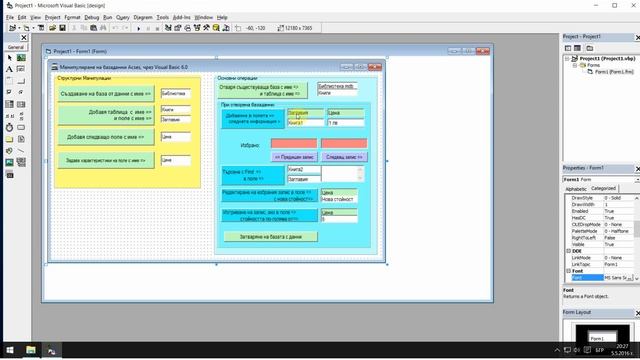Viewport: 640px width, 360px height.
Task: Open Properties Window from toolbar
Action: point(178,28)
